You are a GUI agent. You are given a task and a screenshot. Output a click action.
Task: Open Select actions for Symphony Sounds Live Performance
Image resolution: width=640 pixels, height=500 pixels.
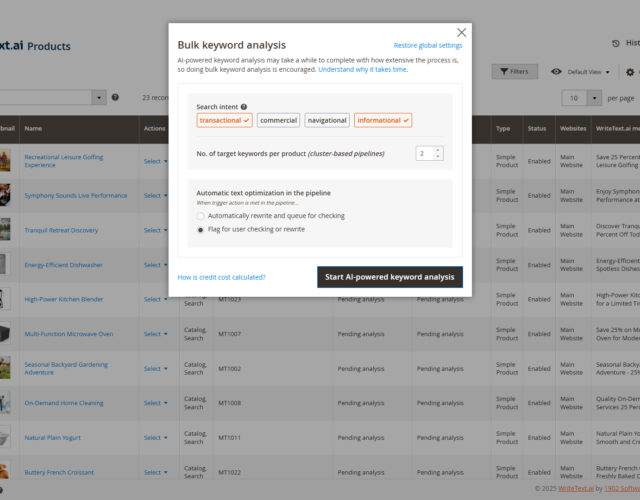pyautogui.click(x=155, y=196)
